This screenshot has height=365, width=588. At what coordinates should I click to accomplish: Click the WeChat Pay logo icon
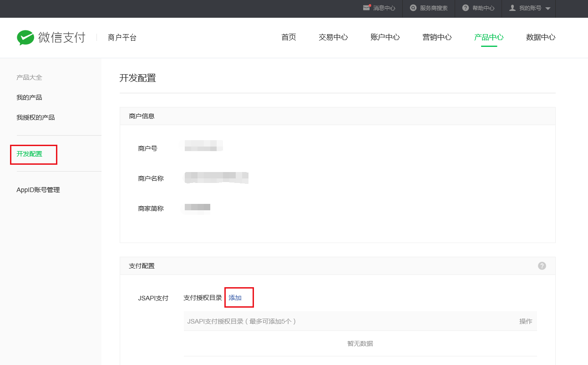tap(25, 38)
